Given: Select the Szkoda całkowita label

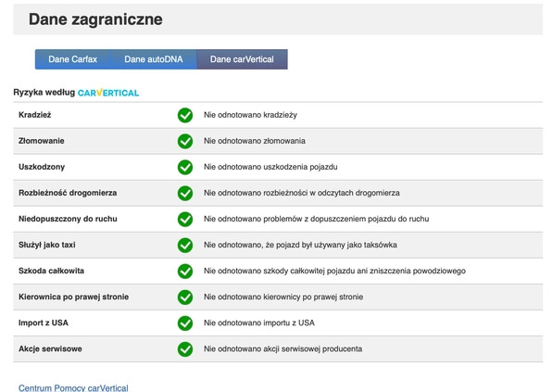Looking at the screenshot, I should [51, 271].
